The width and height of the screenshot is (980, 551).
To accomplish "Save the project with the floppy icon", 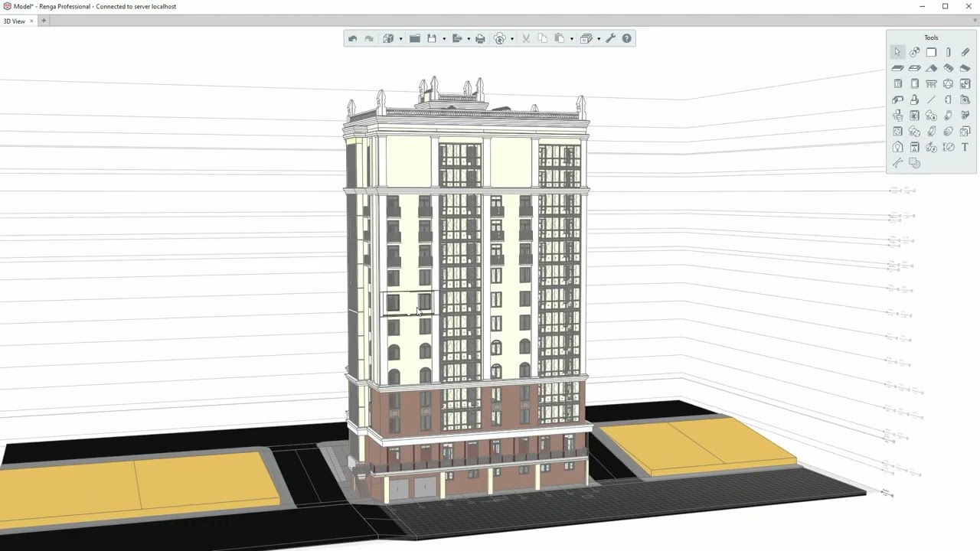I will pos(432,38).
